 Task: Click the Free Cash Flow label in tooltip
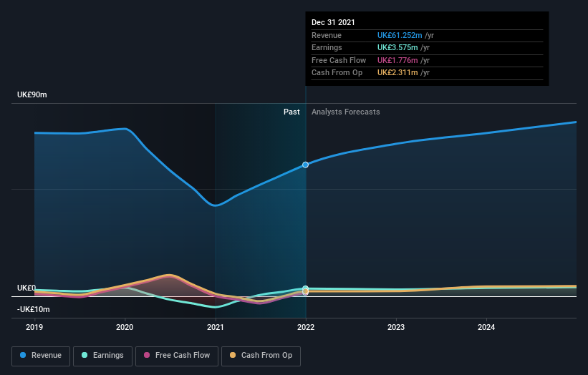click(x=339, y=60)
